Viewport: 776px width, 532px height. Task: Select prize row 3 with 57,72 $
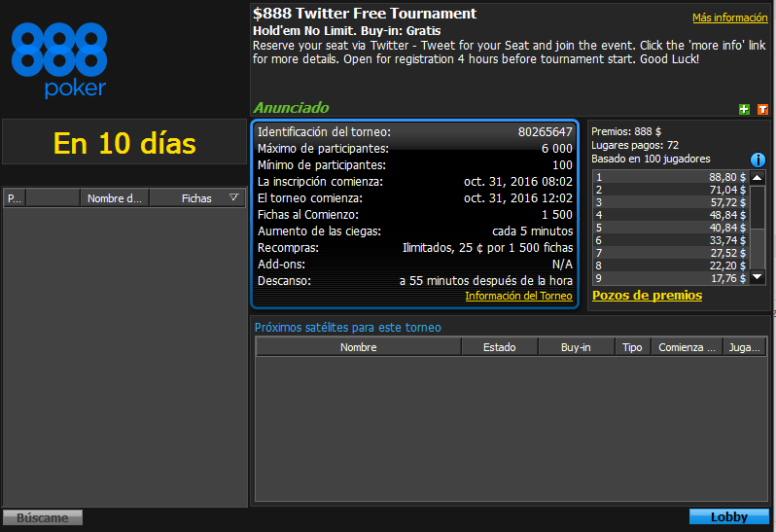point(671,202)
